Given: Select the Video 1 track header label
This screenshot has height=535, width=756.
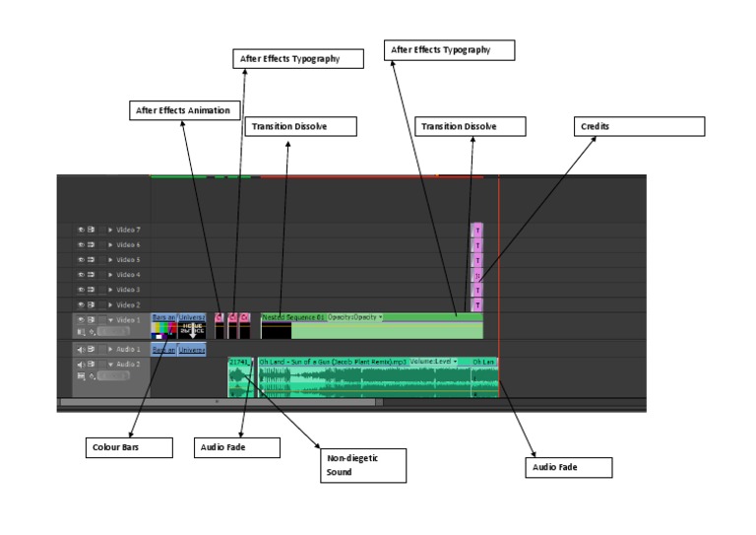Looking at the screenshot, I should (x=128, y=320).
